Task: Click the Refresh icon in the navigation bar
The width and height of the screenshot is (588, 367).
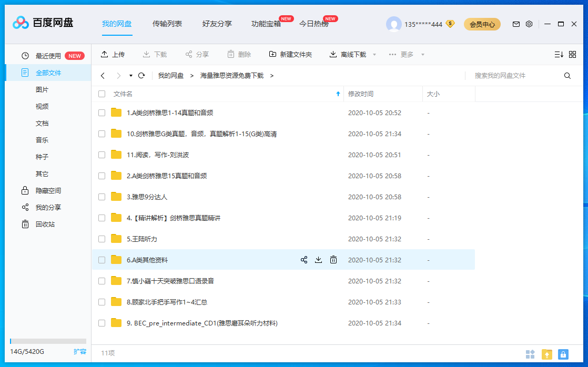Action: pos(141,75)
